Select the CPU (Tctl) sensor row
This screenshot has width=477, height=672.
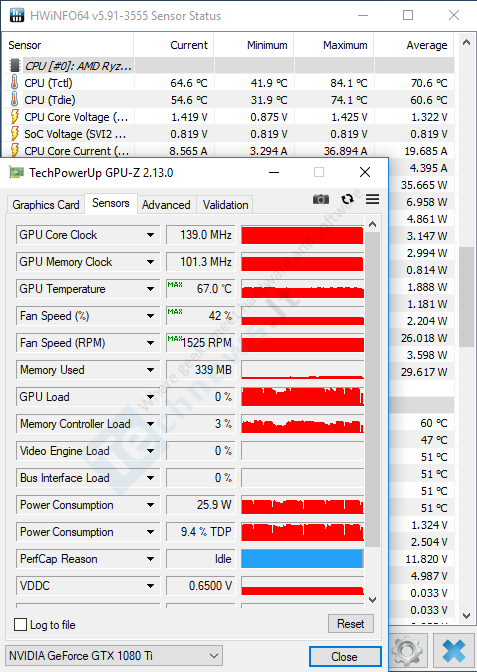click(229, 82)
